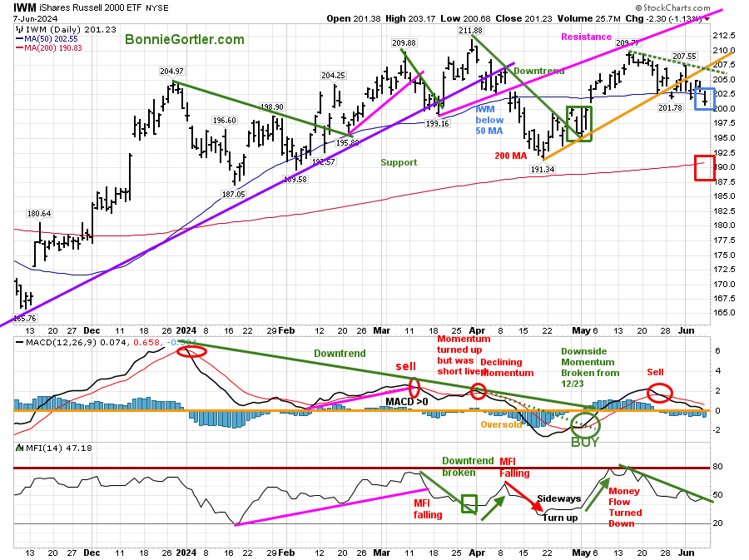749x560 pixels.
Task: Click the 201.78 price label
Action: 670,108
